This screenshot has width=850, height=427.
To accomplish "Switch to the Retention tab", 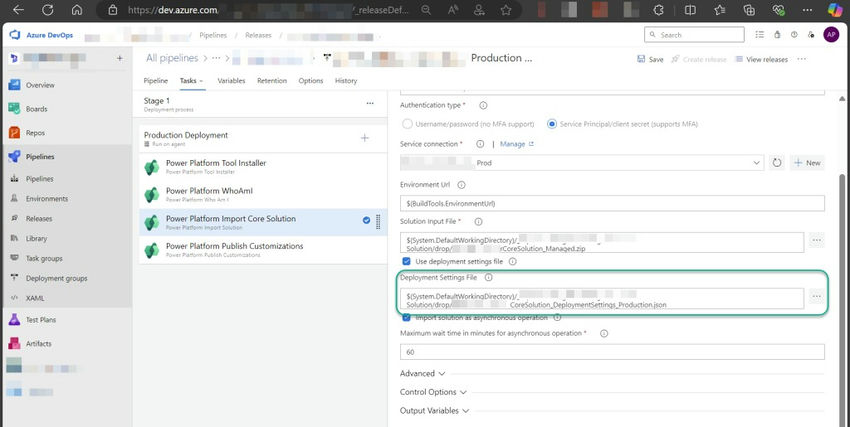I will click(272, 81).
